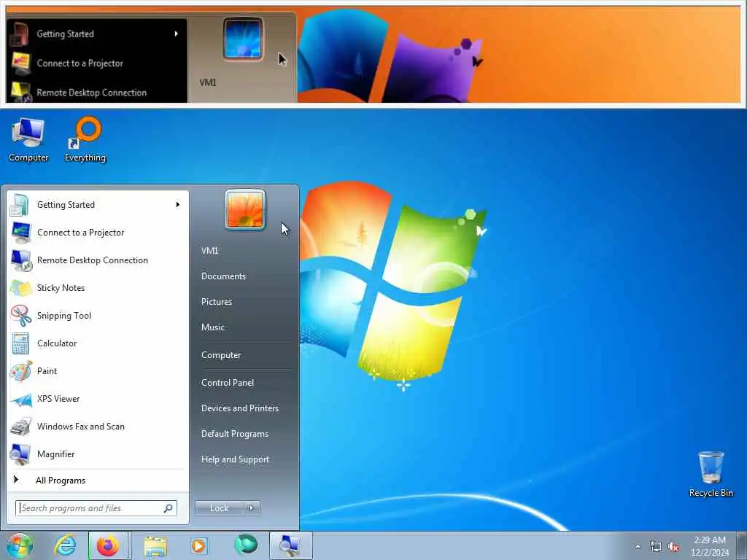Screen dimensions: 747x560
Task: Open Documents from Start menu
Action: click(223, 276)
